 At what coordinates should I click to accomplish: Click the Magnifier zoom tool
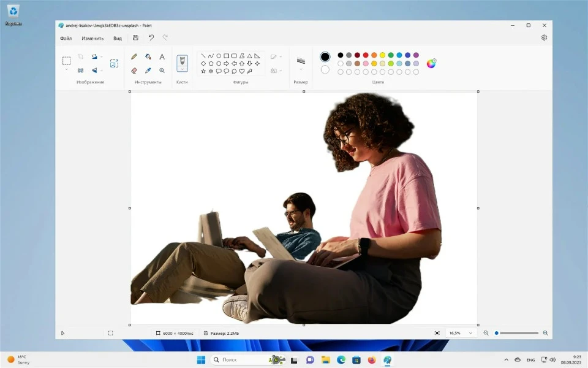click(162, 71)
